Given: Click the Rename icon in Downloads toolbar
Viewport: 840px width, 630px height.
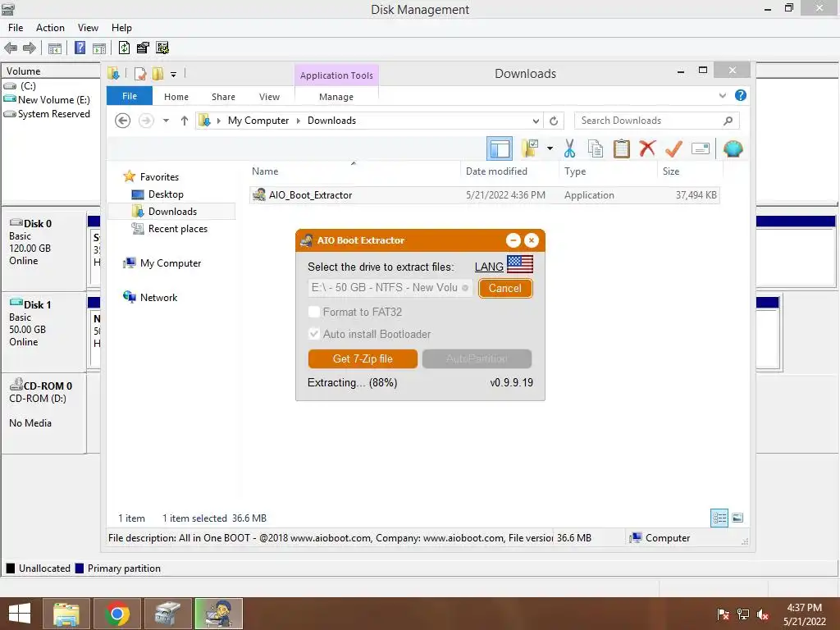Looking at the screenshot, I should pos(701,149).
